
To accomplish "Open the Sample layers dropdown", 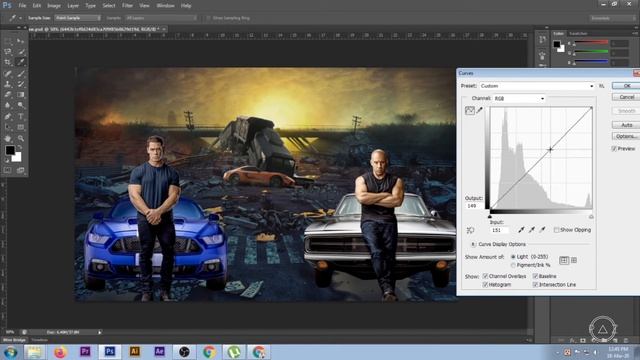I will 160,18.
